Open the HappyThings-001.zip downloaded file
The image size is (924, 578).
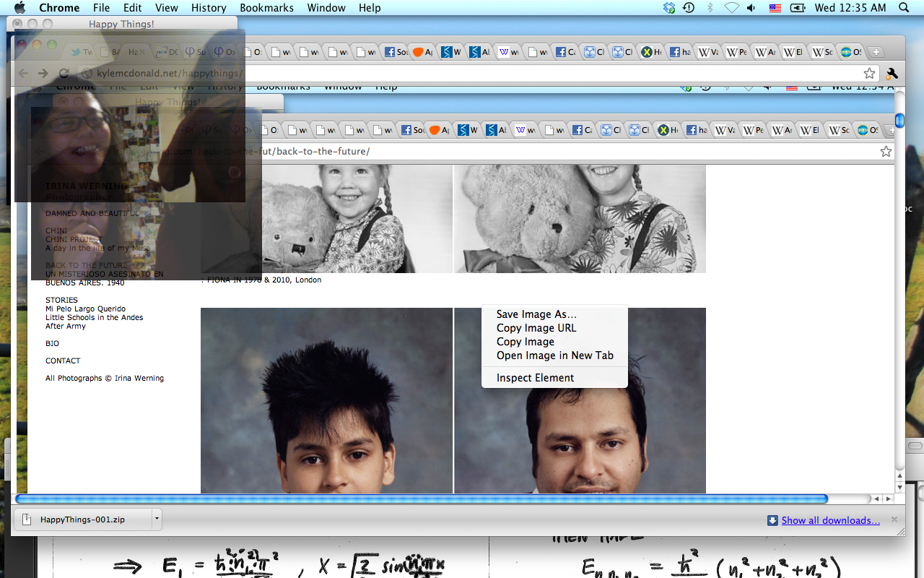point(82,519)
